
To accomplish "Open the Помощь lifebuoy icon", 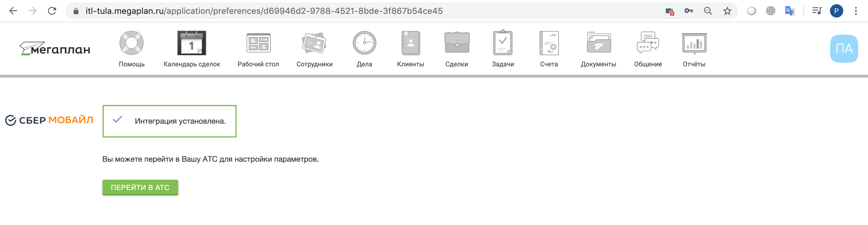I will click(x=131, y=43).
